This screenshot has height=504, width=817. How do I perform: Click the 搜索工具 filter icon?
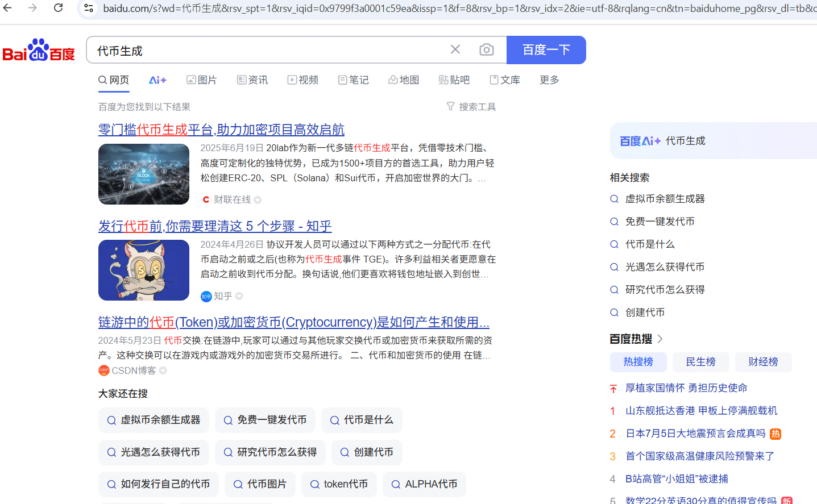[450, 106]
